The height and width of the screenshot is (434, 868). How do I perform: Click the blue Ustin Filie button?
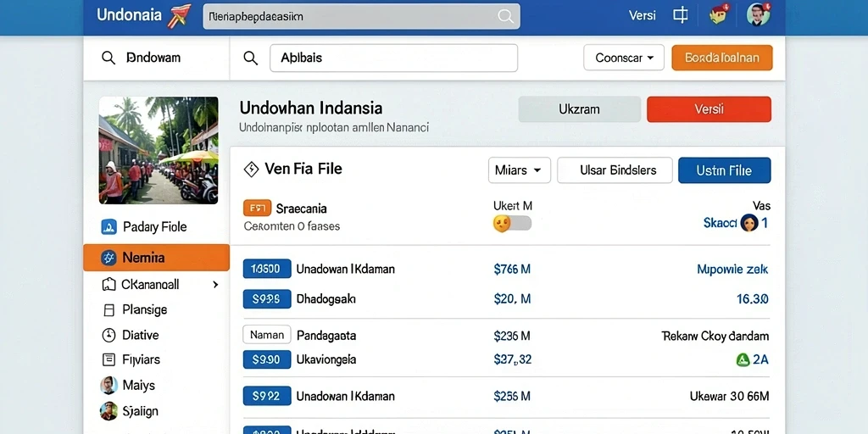coord(724,170)
